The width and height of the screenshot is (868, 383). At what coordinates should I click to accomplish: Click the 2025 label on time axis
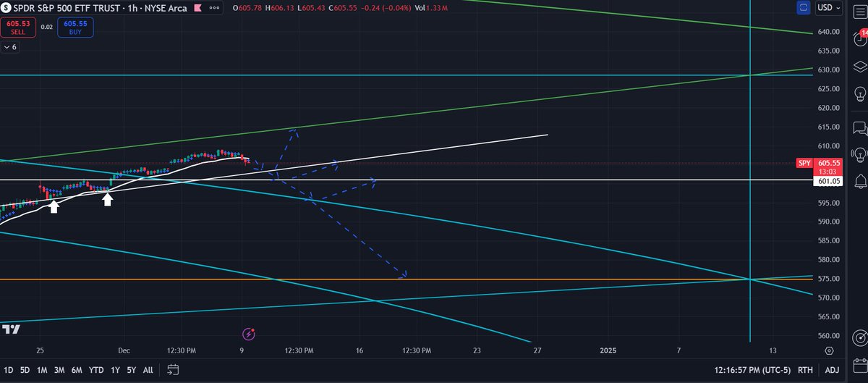[x=608, y=350]
